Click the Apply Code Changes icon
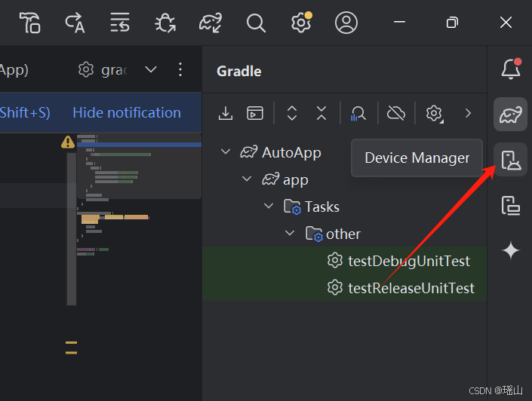 [x=120, y=23]
